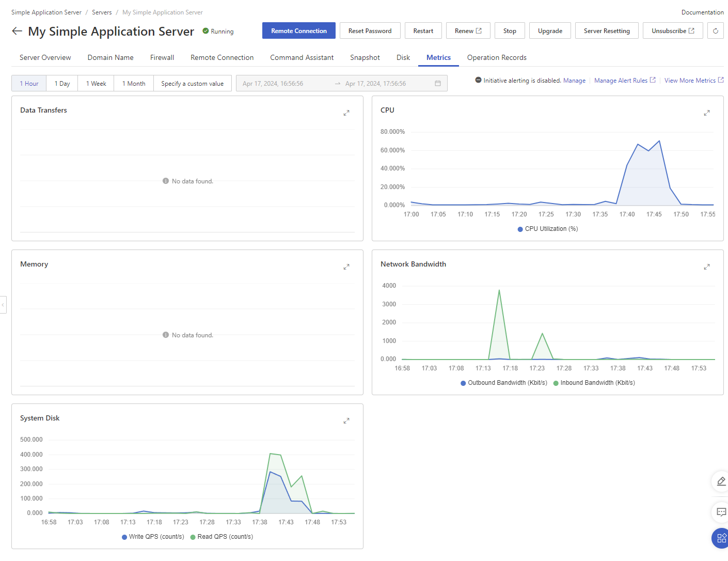This screenshot has height=561, width=728.
Task: Toggle CPU Utilization (%) legend series
Action: 548,229
